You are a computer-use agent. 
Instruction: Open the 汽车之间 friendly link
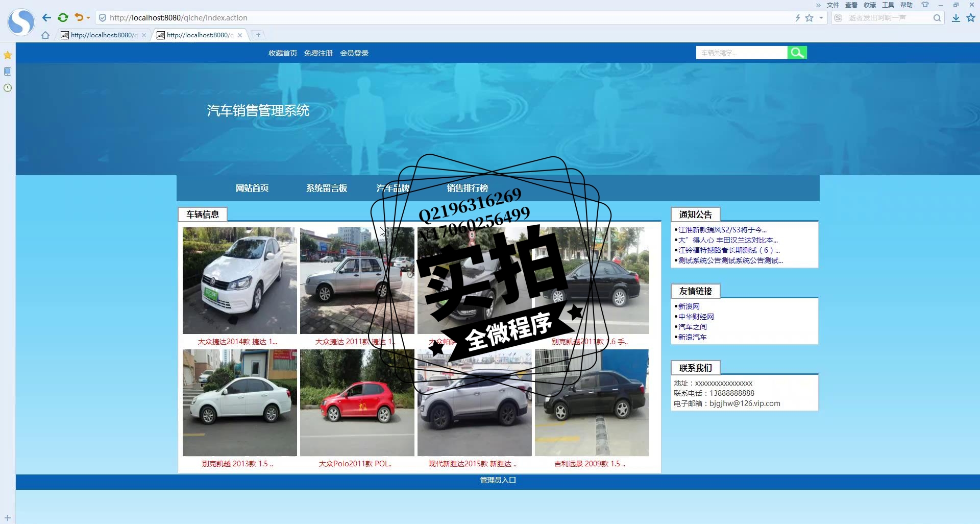coord(692,327)
